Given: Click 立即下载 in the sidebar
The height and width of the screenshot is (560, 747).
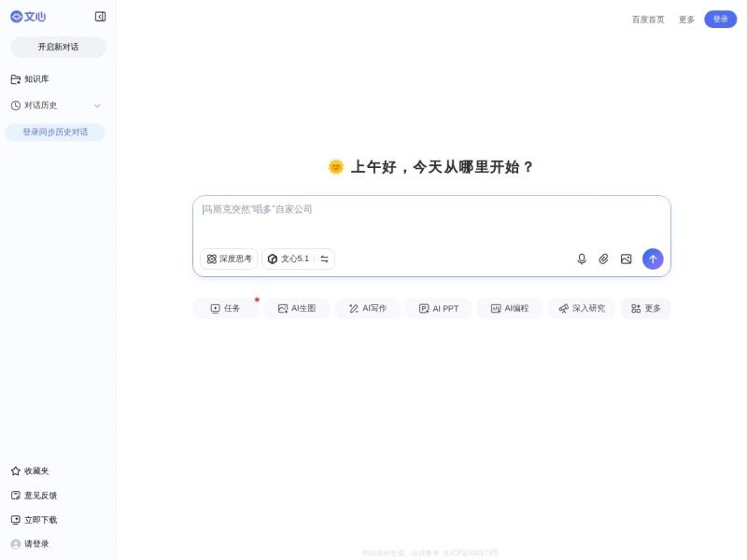Looking at the screenshot, I should pos(34,520).
